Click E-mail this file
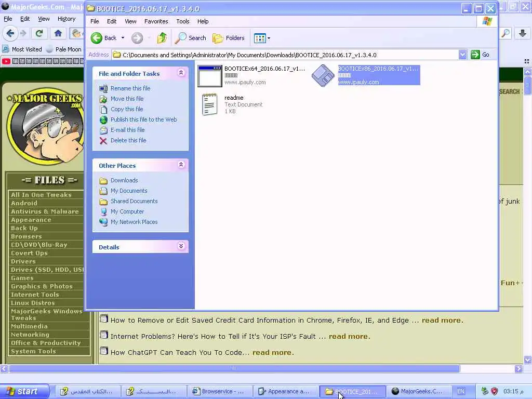The image size is (532, 399). pos(128,130)
